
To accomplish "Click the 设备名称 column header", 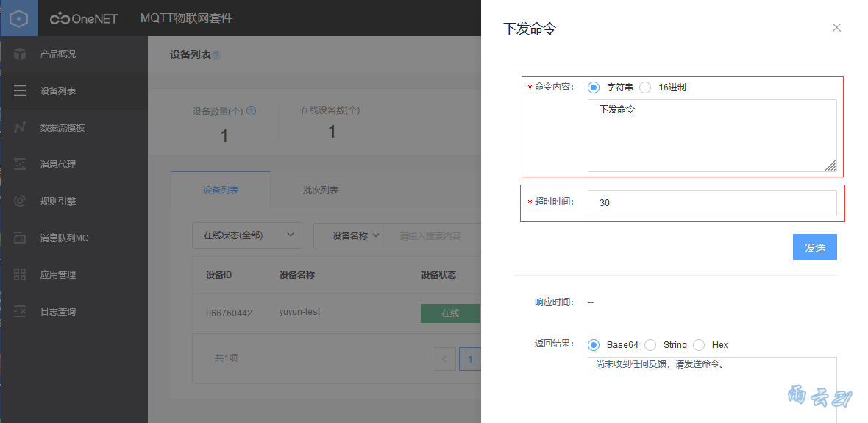I will pyautogui.click(x=297, y=275).
